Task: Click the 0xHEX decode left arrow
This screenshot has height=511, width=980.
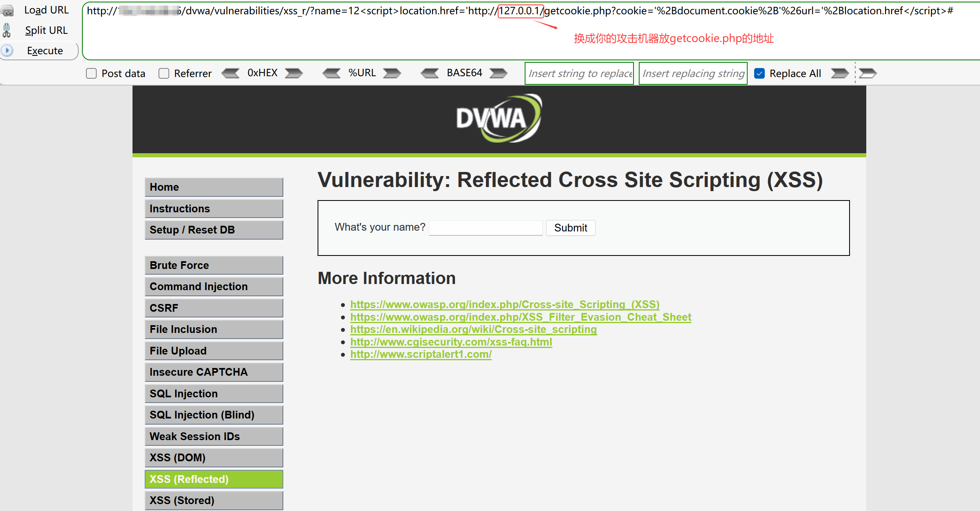Action: pyautogui.click(x=231, y=73)
